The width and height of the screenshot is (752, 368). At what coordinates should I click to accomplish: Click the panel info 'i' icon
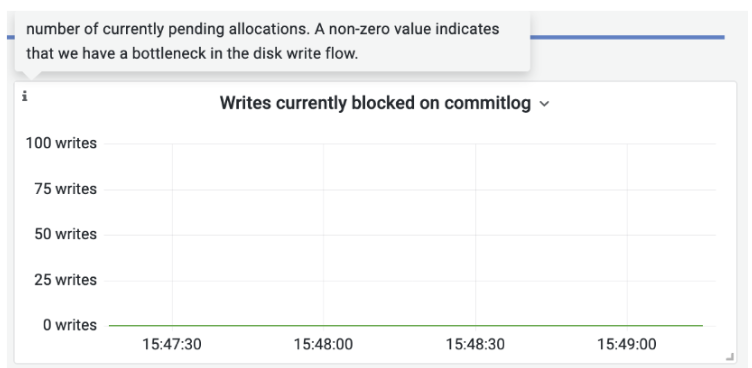click(24, 96)
